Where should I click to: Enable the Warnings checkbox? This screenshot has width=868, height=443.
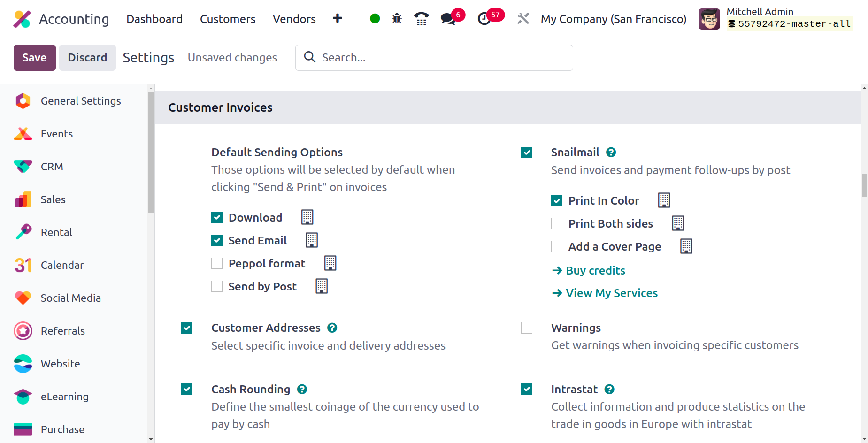click(x=527, y=328)
